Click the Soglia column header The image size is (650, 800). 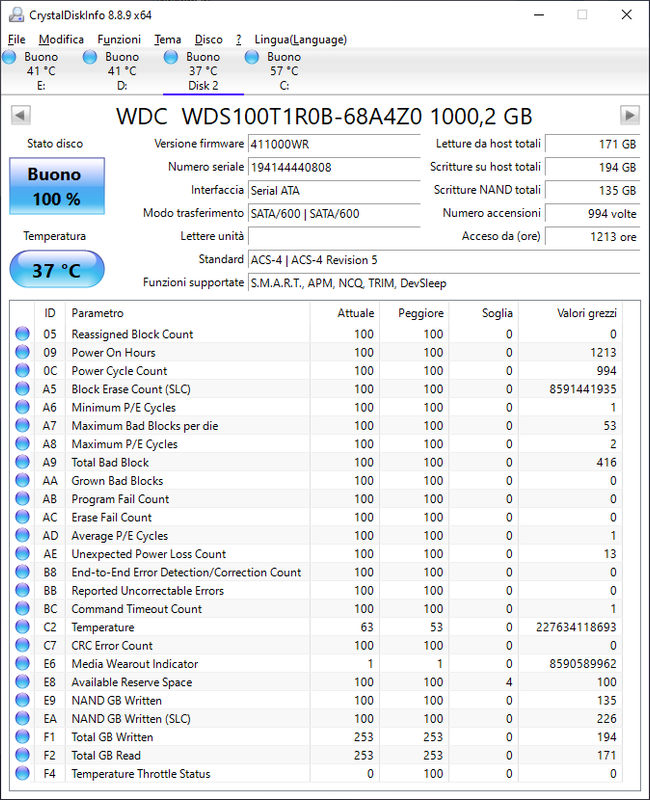pos(484,313)
